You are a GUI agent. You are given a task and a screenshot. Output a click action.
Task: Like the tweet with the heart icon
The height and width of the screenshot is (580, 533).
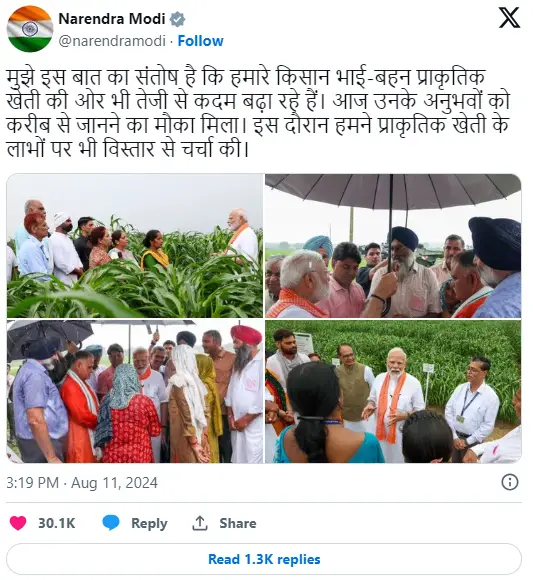tap(18, 523)
